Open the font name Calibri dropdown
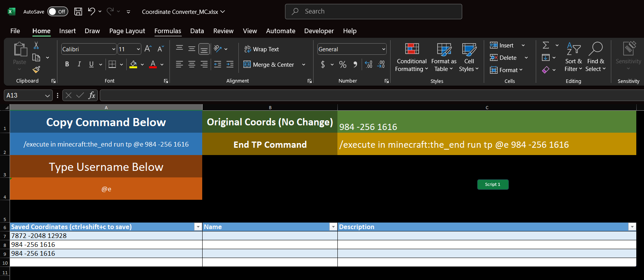The image size is (644, 280). [x=114, y=49]
